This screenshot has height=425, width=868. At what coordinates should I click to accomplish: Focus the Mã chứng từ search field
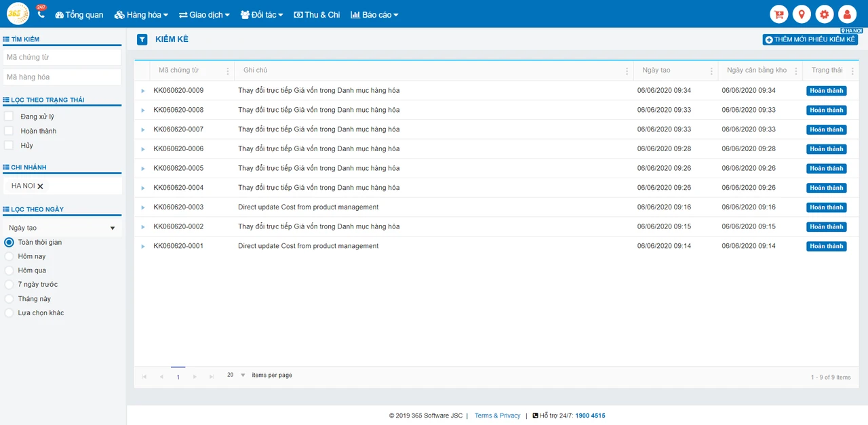pos(62,57)
